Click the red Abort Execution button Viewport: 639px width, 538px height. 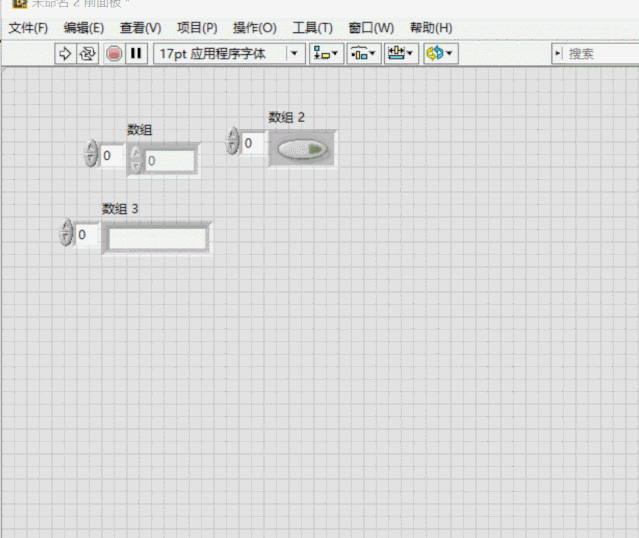pos(114,53)
